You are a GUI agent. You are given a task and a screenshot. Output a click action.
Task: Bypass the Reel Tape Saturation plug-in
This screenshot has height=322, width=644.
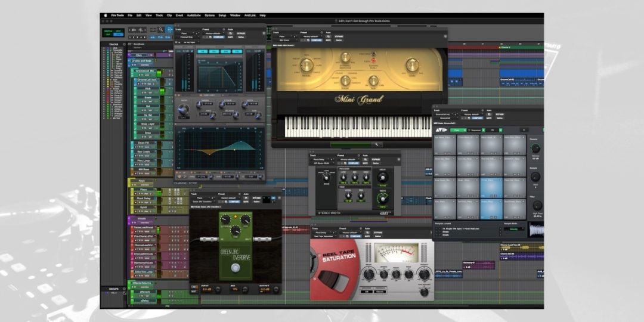pos(377,233)
